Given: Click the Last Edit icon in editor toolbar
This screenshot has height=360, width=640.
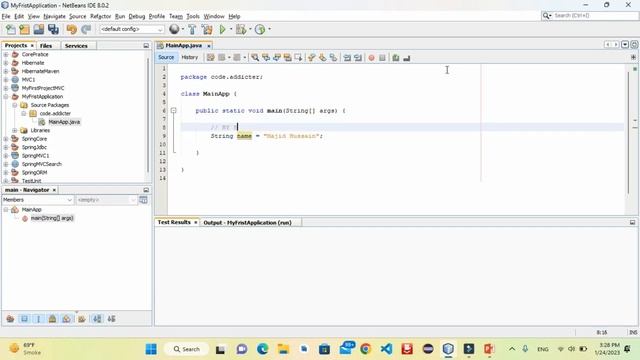Looking at the screenshot, I should click(211, 58).
